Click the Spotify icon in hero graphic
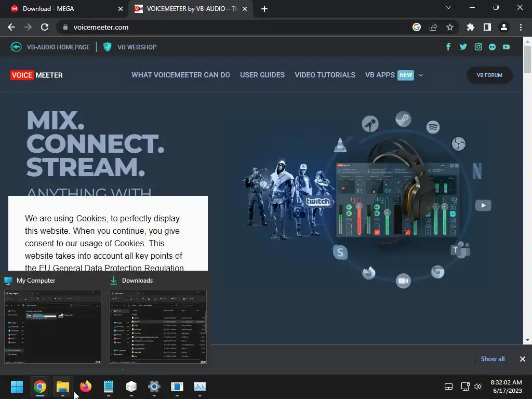 click(433, 127)
